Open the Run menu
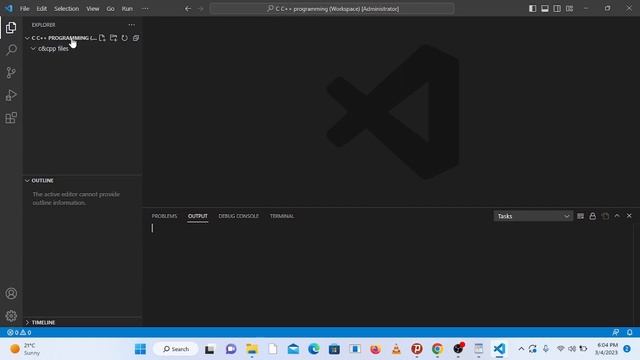The width and height of the screenshot is (640, 360). tap(127, 9)
